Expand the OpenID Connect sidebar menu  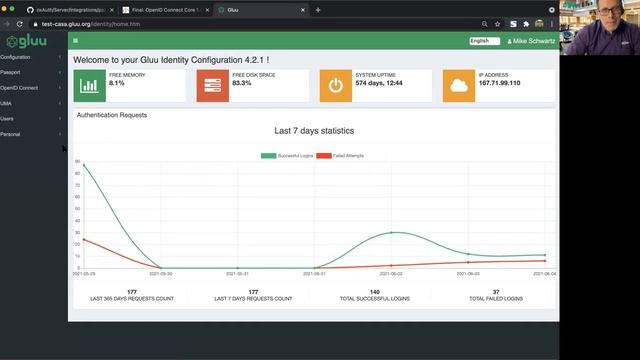32,88
